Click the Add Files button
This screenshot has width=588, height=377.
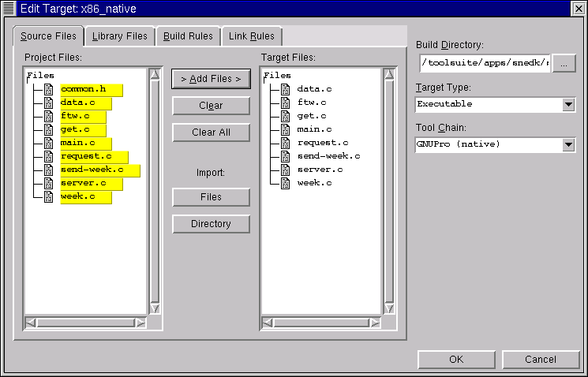pos(211,79)
